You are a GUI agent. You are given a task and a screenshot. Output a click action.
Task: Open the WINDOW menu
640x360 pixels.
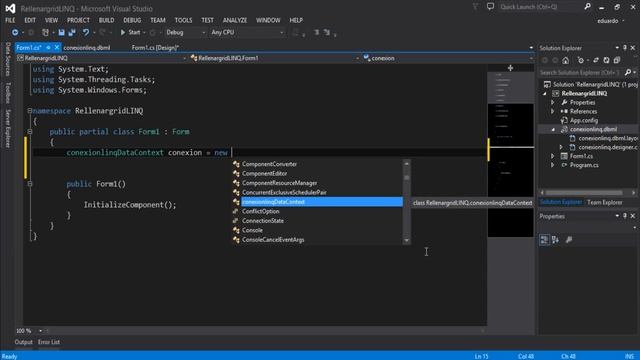pyautogui.click(x=268, y=20)
